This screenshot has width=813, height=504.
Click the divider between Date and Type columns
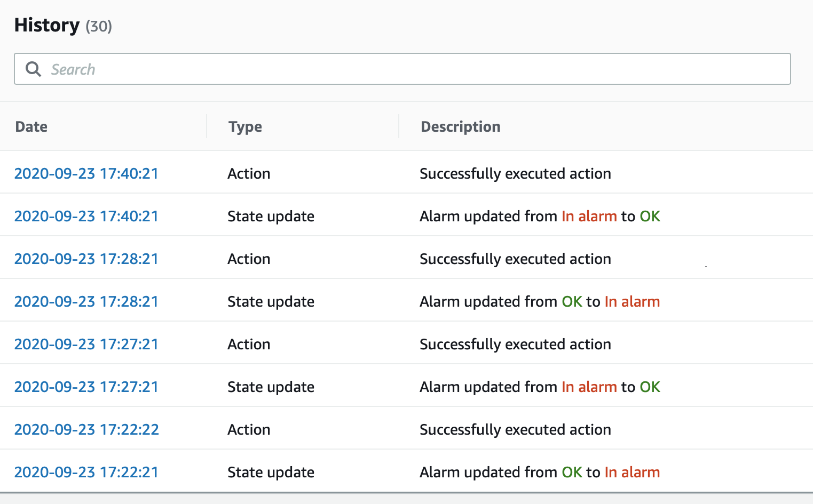coord(207,126)
